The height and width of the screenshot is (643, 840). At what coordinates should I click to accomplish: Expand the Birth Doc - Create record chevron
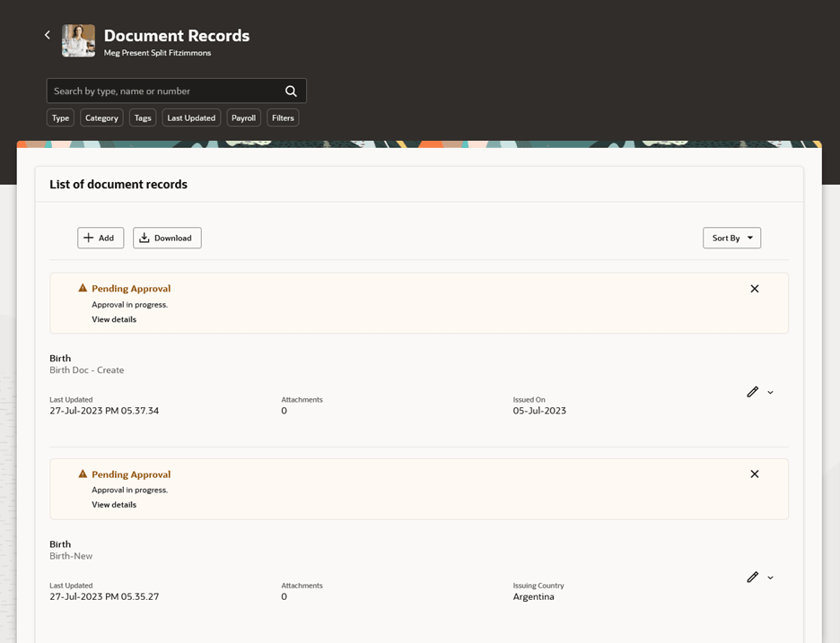[770, 393]
